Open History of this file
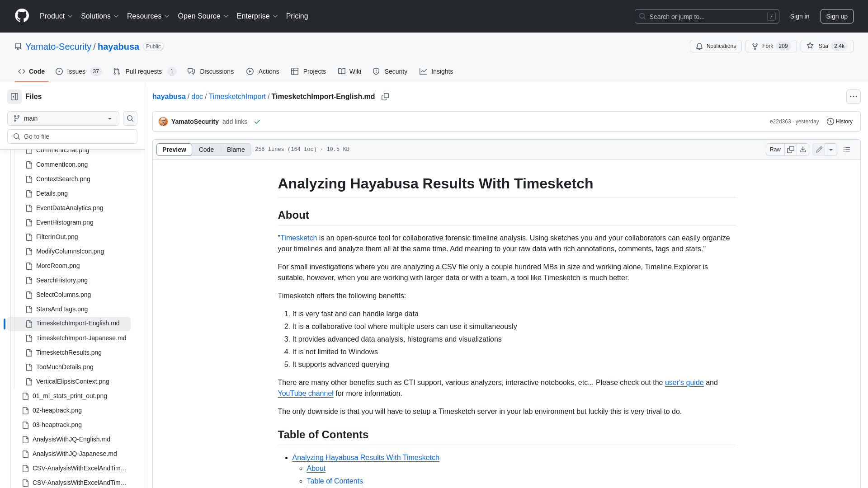 840,122
